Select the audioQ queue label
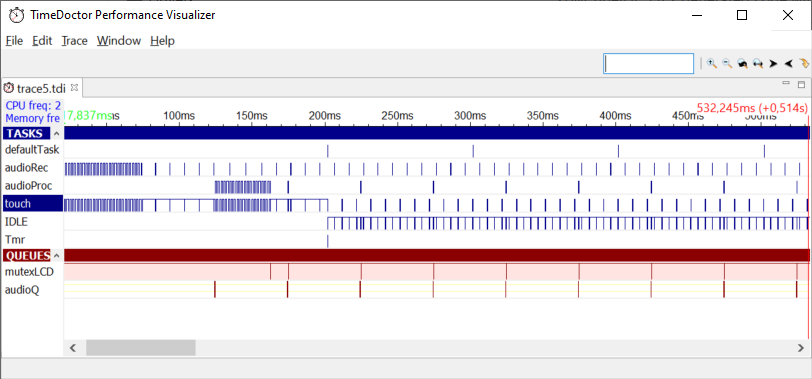The image size is (812, 379). (x=21, y=290)
